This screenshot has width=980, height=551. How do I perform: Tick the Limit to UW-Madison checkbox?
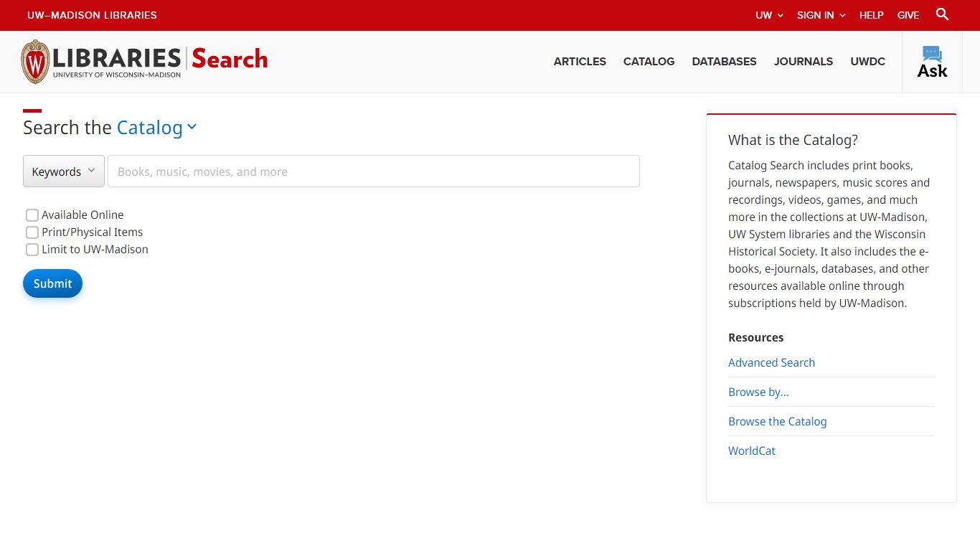(x=32, y=250)
